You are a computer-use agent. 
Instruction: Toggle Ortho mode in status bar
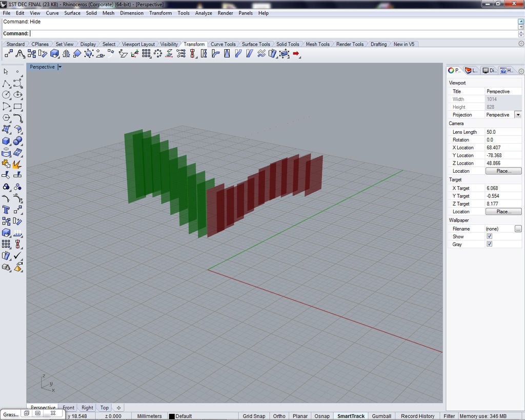coord(279,416)
